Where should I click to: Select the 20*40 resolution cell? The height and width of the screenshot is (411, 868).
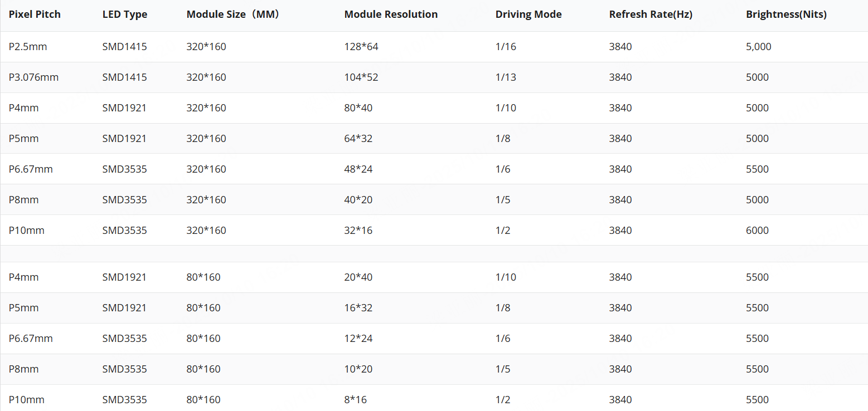[358, 277]
